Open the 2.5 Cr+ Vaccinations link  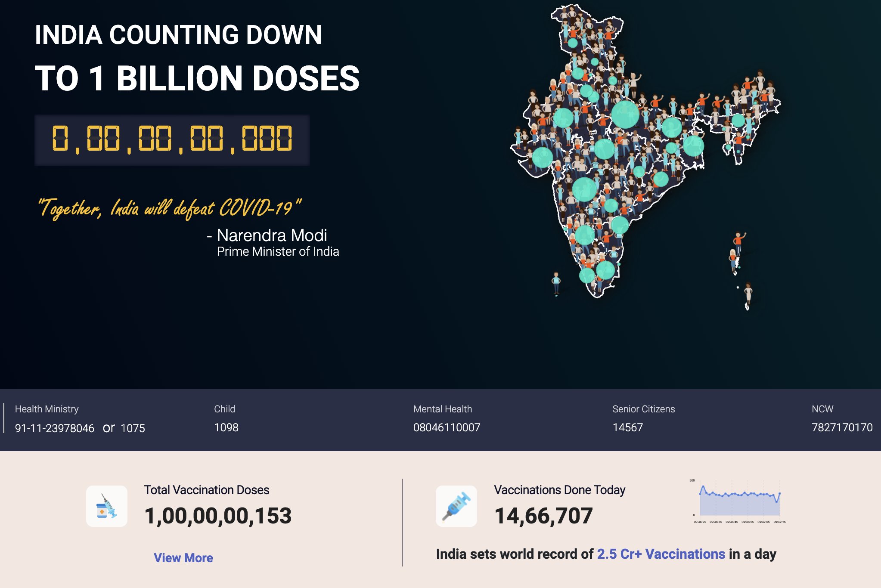point(661,554)
